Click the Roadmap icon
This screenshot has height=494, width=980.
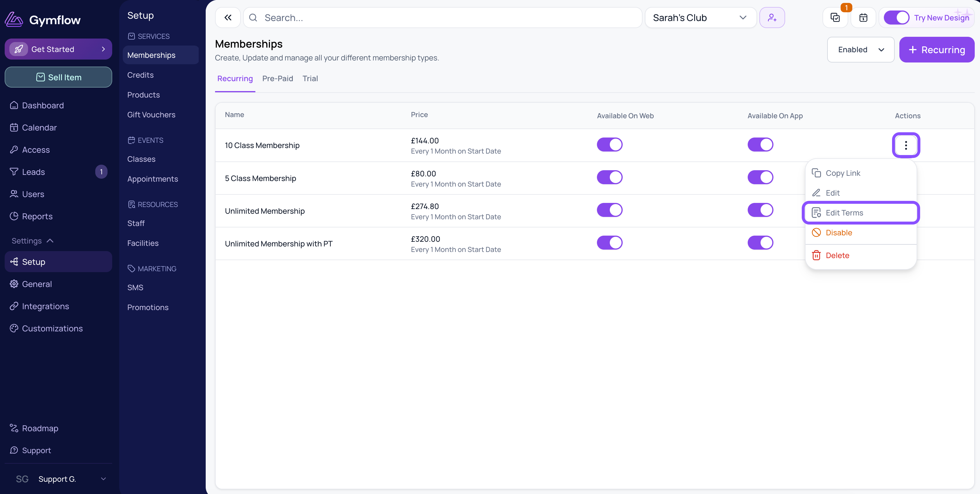point(14,428)
